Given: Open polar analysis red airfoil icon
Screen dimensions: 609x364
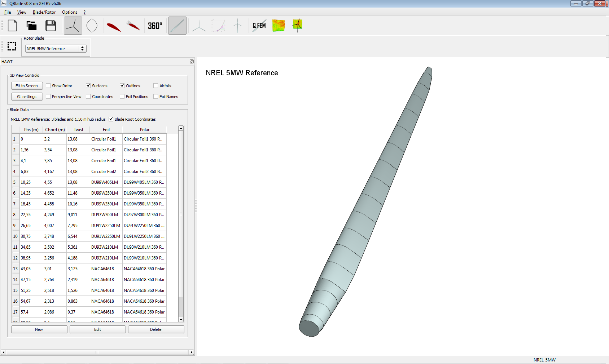Looking at the screenshot, I should (114, 27).
